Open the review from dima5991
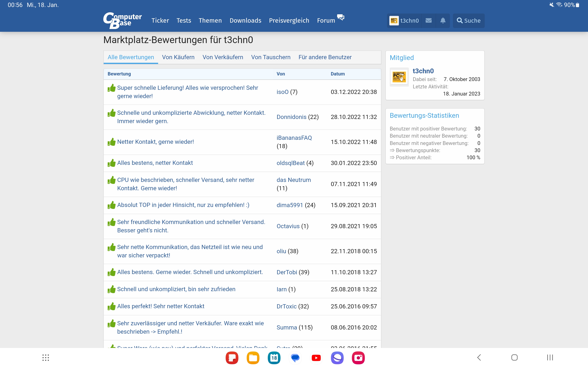This screenshot has width=588, height=367. point(183,205)
